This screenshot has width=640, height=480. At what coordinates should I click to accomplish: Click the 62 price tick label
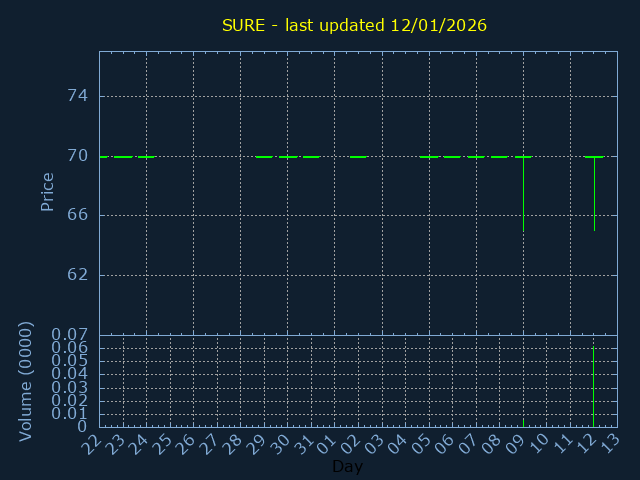pyautogui.click(x=78, y=275)
